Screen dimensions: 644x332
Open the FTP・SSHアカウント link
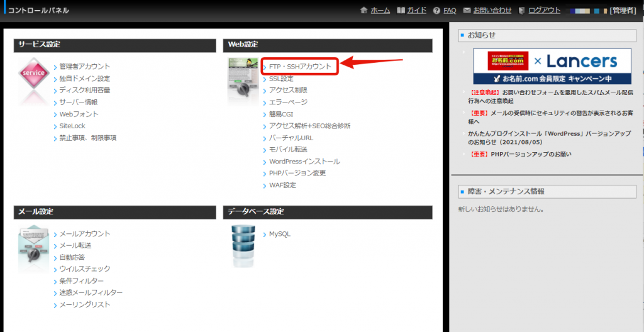click(x=300, y=66)
